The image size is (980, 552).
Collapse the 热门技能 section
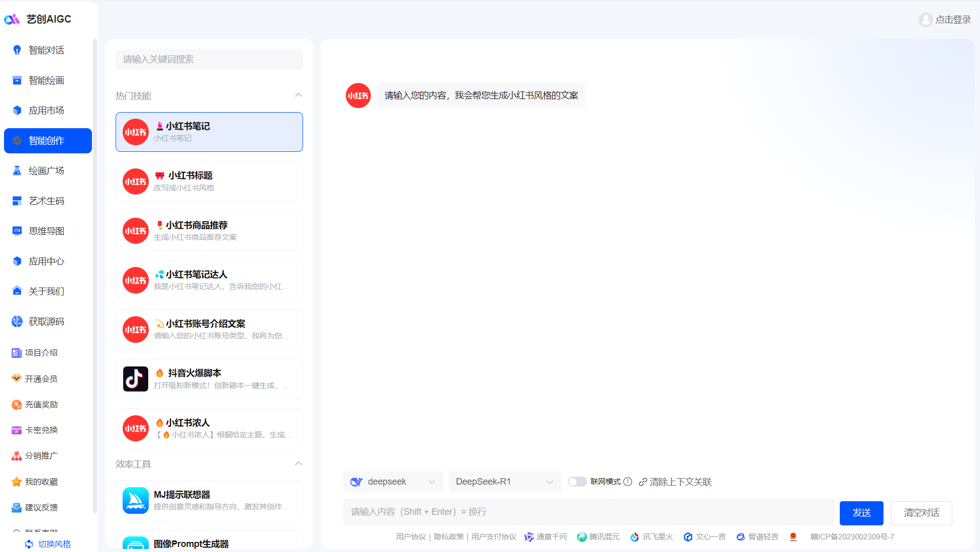(298, 95)
